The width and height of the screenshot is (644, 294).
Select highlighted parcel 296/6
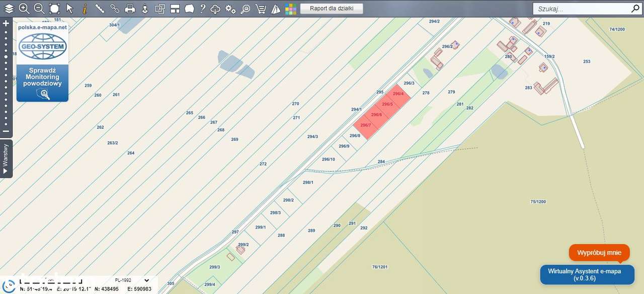pos(376,115)
